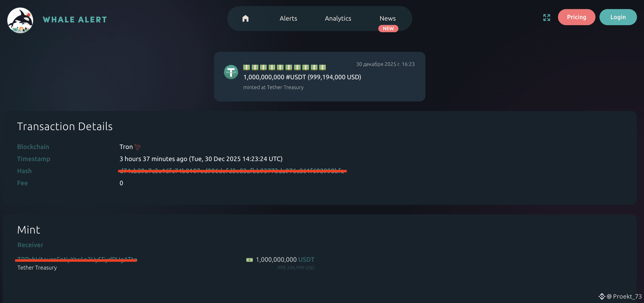The height and width of the screenshot is (303, 644).
Task: Open the Pricing page
Action: (x=577, y=17)
